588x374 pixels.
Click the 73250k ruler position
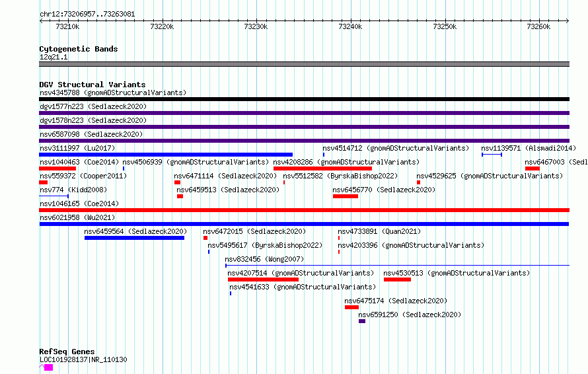coord(445,26)
